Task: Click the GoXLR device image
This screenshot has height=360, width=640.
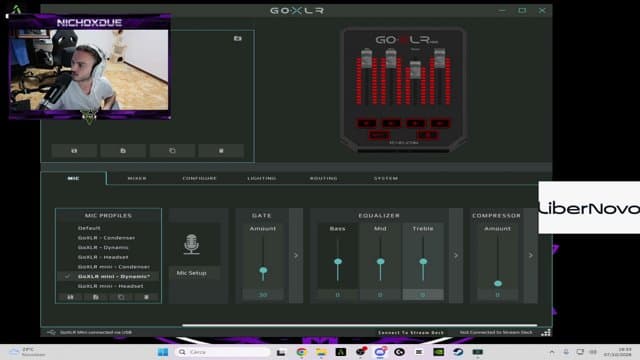Action: click(403, 90)
